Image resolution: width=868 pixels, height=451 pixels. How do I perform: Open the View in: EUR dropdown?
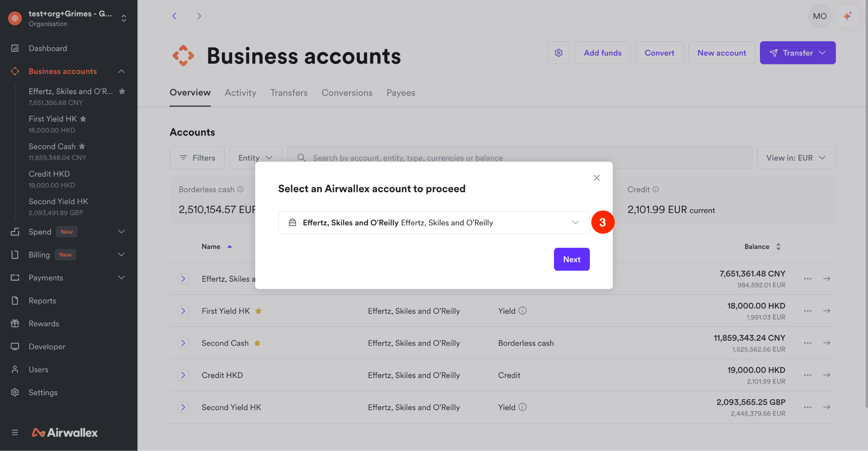(796, 158)
